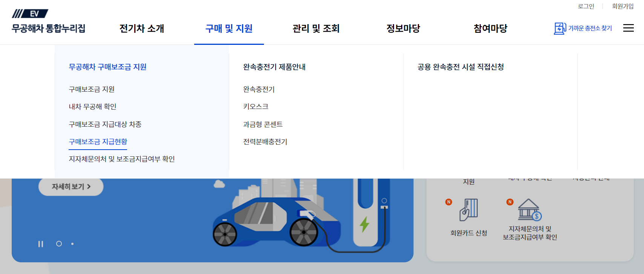
Task: Pause the banner slideshow
Action: coord(40,244)
